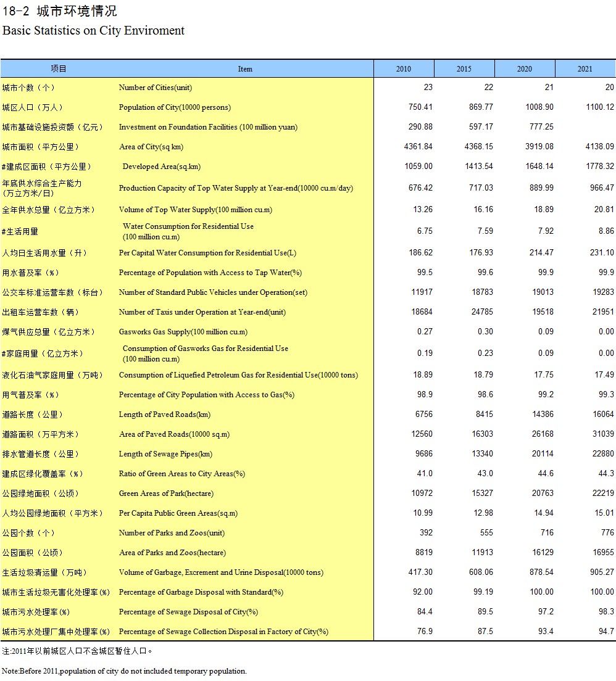
Task: Click the 22219 park green area value
Action: 604,493
